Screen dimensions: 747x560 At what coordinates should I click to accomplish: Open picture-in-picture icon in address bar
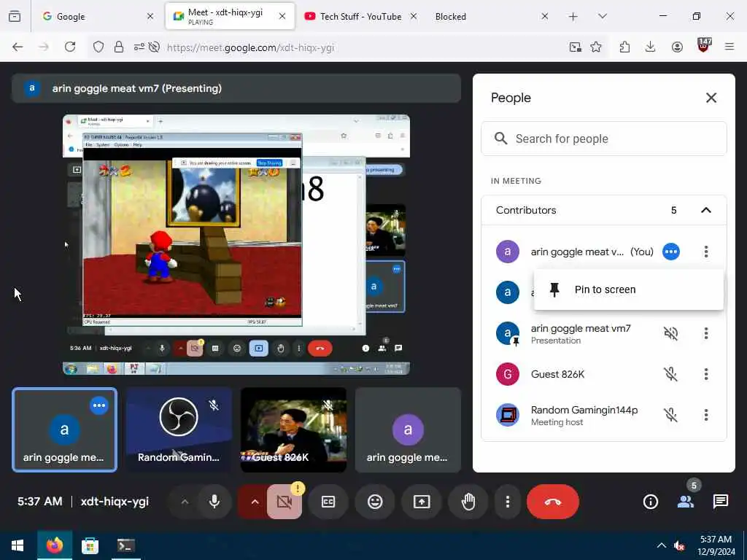575,47
